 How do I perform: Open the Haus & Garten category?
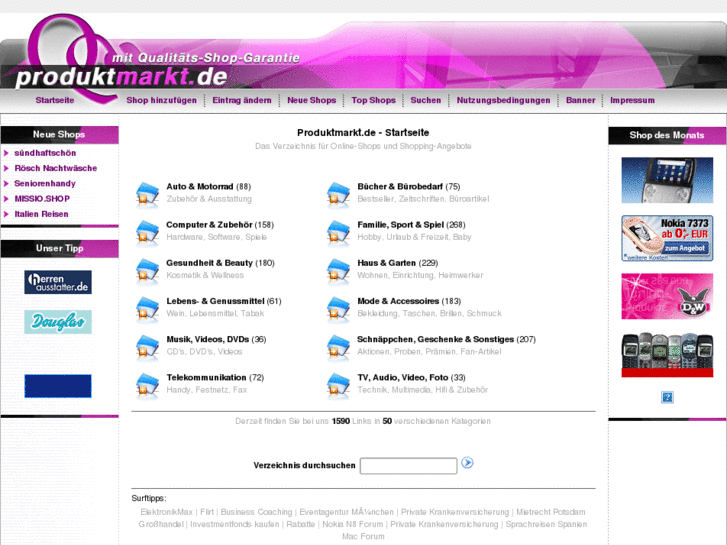click(387, 263)
